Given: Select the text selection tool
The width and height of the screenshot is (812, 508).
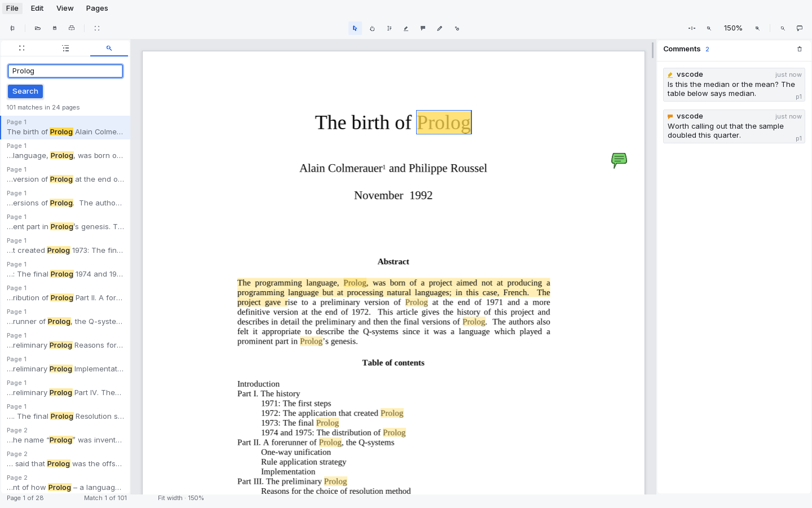Looking at the screenshot, I should coord(389,28).
